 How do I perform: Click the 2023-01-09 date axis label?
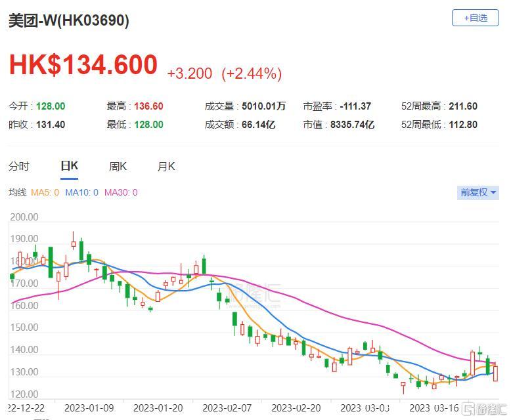(89, 408)
